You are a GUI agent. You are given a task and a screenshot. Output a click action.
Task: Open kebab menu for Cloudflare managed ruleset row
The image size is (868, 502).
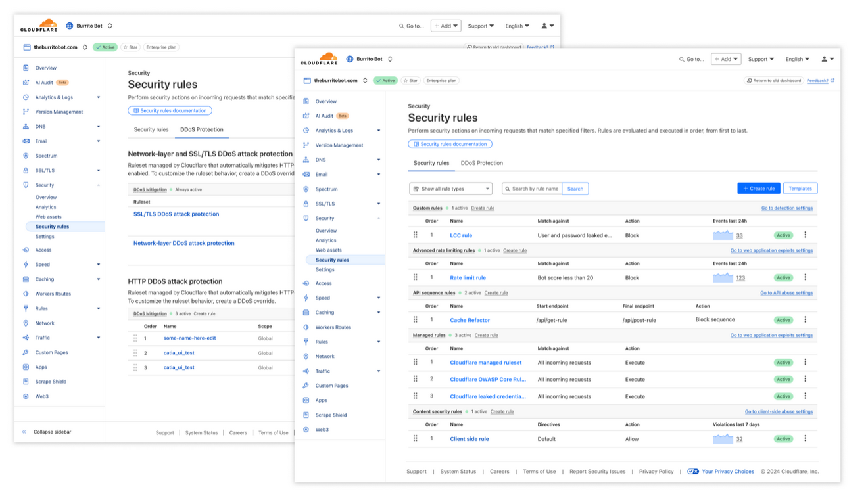(x=805, y=362)
